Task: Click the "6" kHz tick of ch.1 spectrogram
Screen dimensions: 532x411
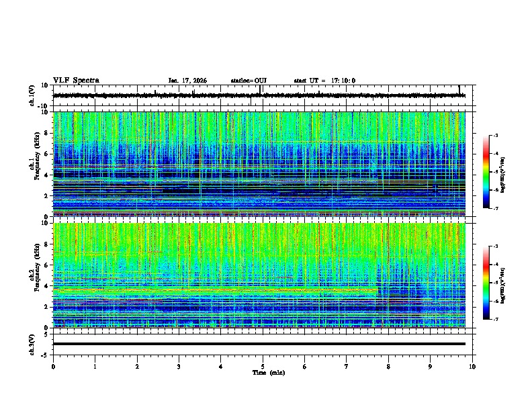Action: coord(47,154)
